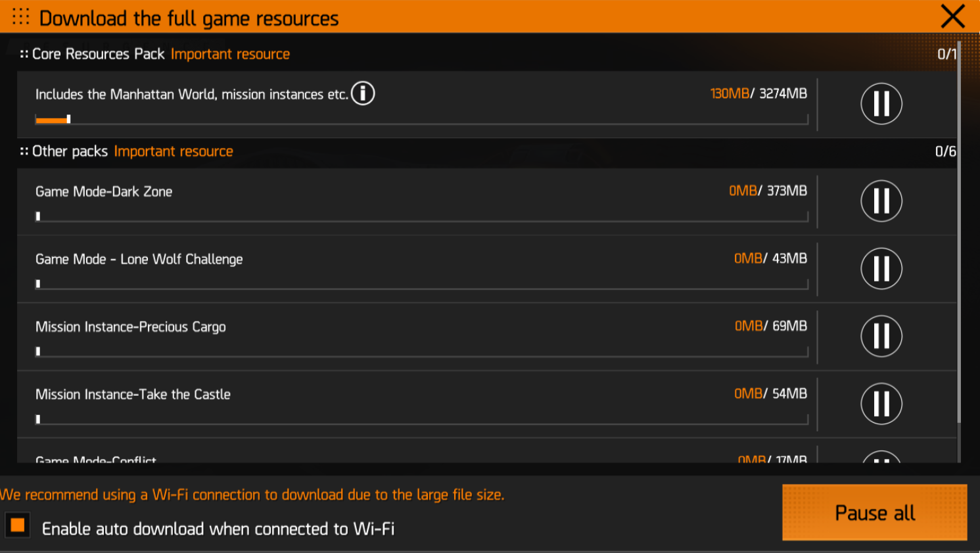Click the vertical scrollbar of the list

[959, 230]
